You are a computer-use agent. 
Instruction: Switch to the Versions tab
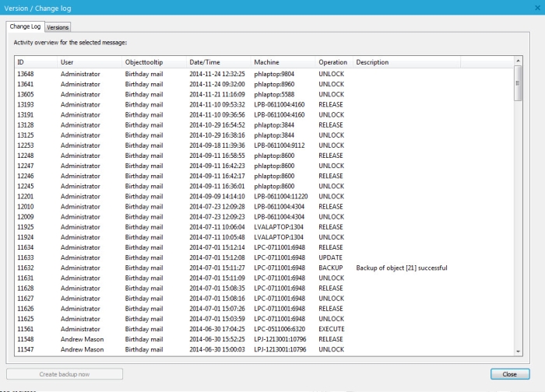coord(58,27)
